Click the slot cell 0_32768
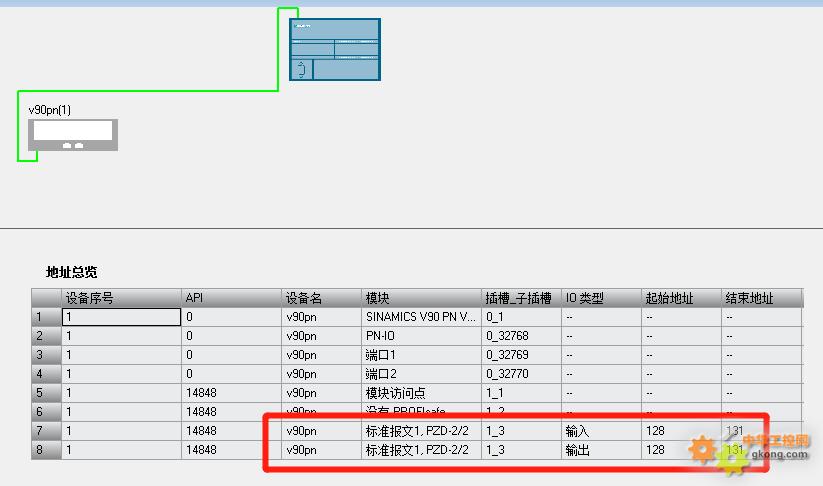Screen dimensions: 823x486 pyautogui.click(x=521, y=336)
